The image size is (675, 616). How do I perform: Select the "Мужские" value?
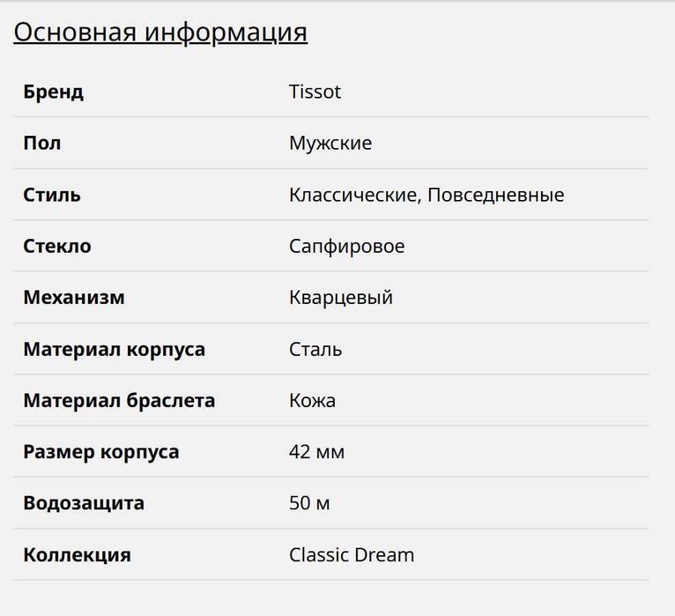[x=330, y=143]
